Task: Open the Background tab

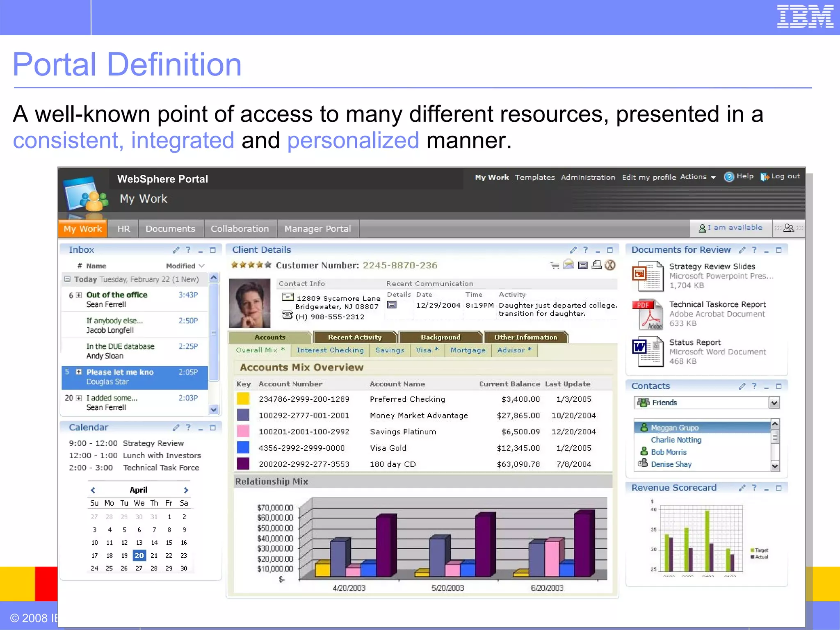Action: [441, 337]
